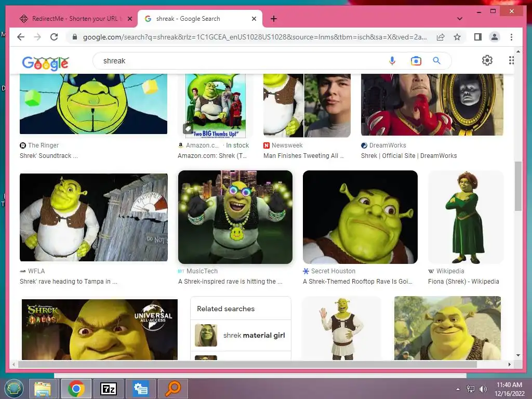The image size is (532, 399).
Task: Open a new tab with the plus button
Action: coord(274,19)
